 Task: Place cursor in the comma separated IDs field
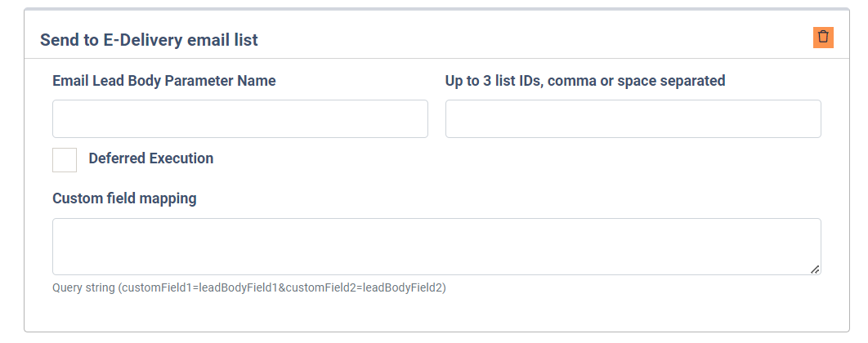(x=633, y=119)
